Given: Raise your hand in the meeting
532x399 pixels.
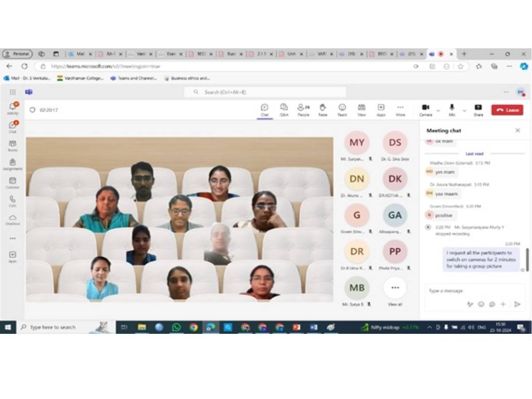Looking at the screenshot, I should [323, 109].
